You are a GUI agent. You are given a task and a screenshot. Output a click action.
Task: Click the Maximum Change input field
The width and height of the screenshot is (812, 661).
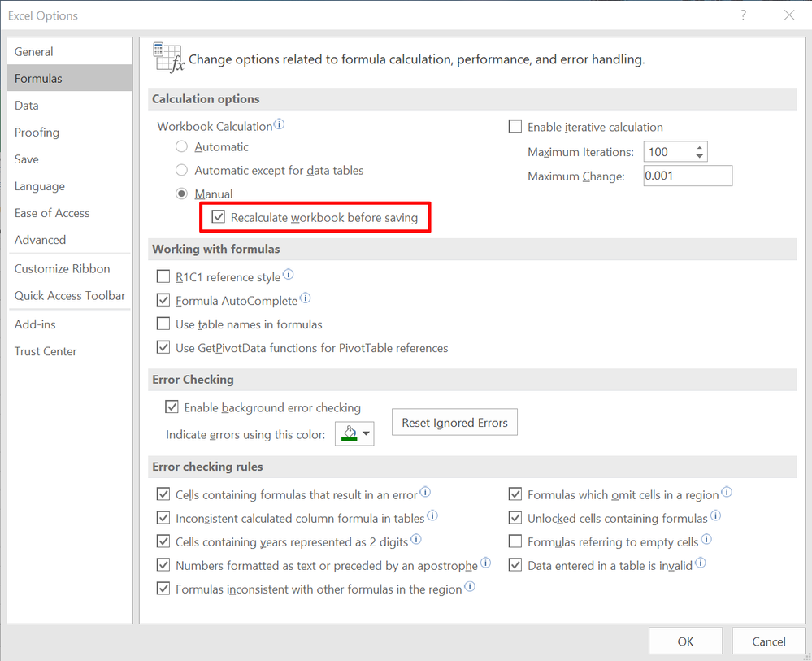(x=688, y=176)
